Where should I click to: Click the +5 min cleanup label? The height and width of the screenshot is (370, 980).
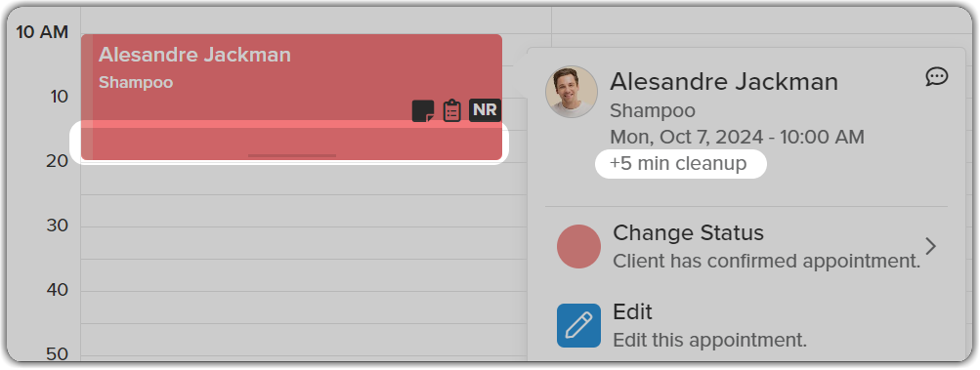pos(678,164)
